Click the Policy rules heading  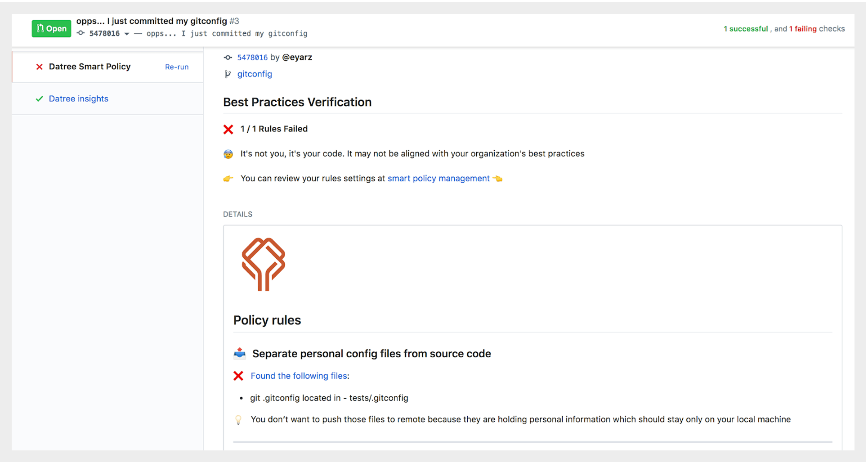(x=267, y=320)
